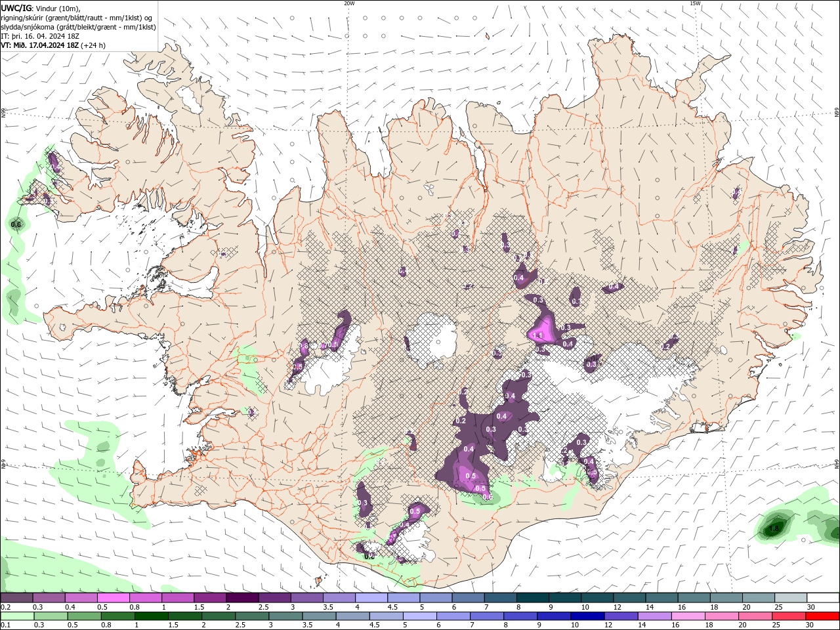
Task: Select the violet swatch at lower scale 12
Action: [x=621, y=616]
